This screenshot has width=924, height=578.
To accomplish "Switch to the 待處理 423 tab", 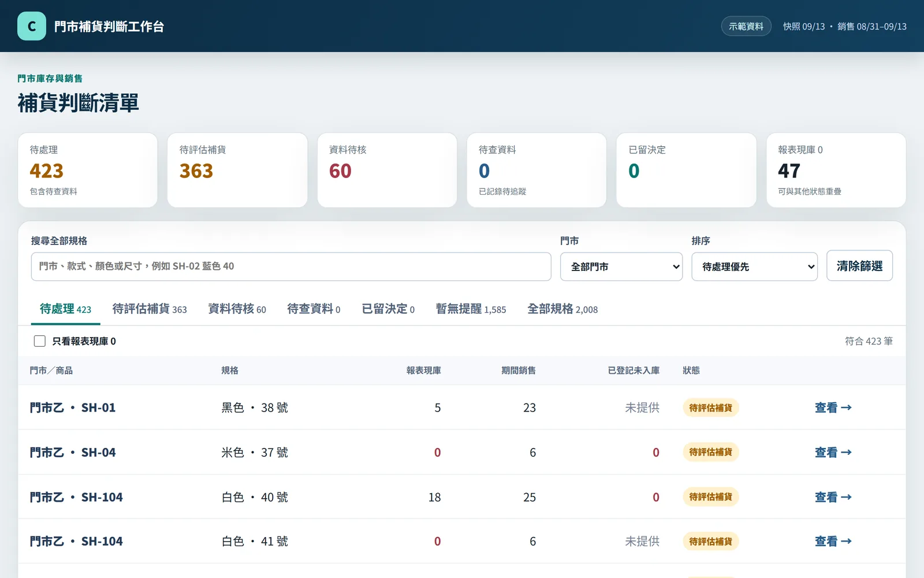I will (x=65, y=309).
